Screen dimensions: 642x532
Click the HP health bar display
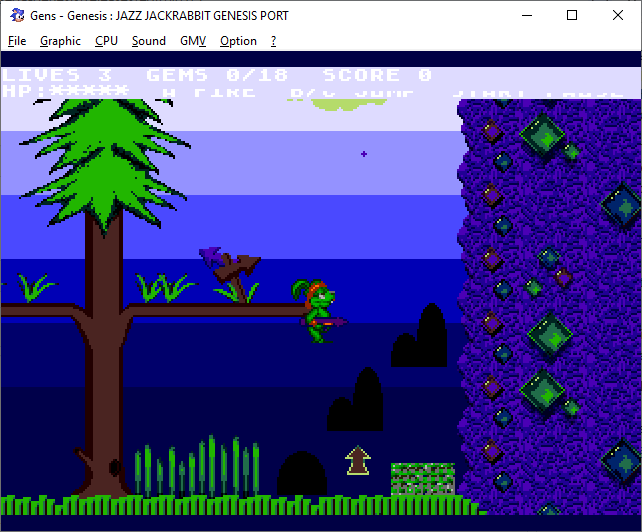pyautogui.click(x=66, y=91)
